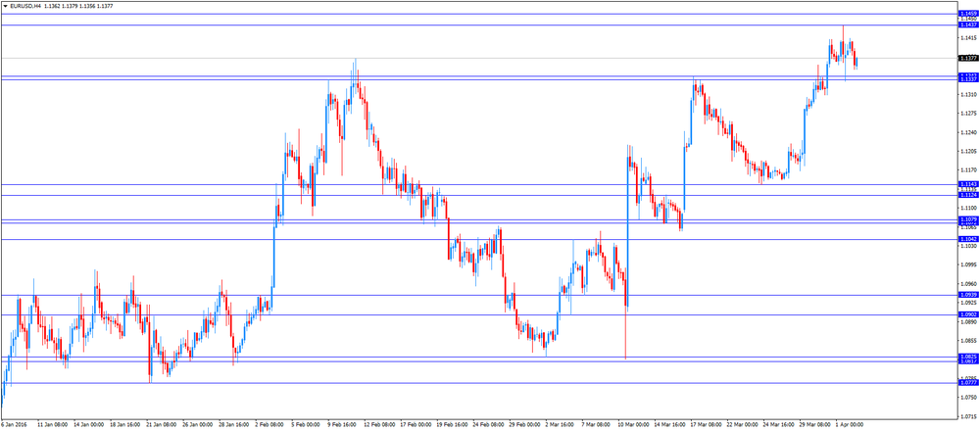Click the blue price label 1.0825

969,357
